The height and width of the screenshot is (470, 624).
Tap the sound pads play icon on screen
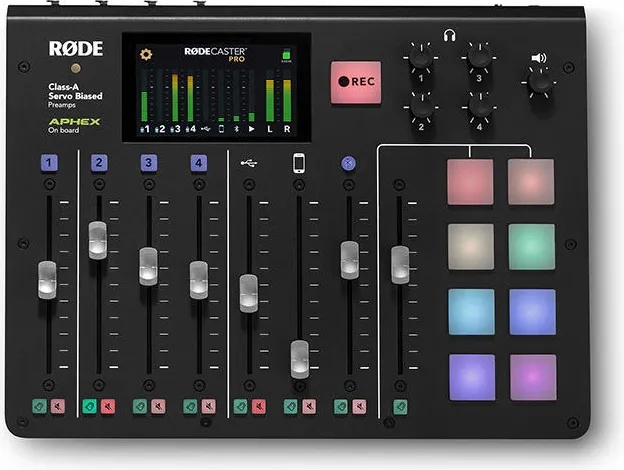pyautogui.click(x=252, y=129)
